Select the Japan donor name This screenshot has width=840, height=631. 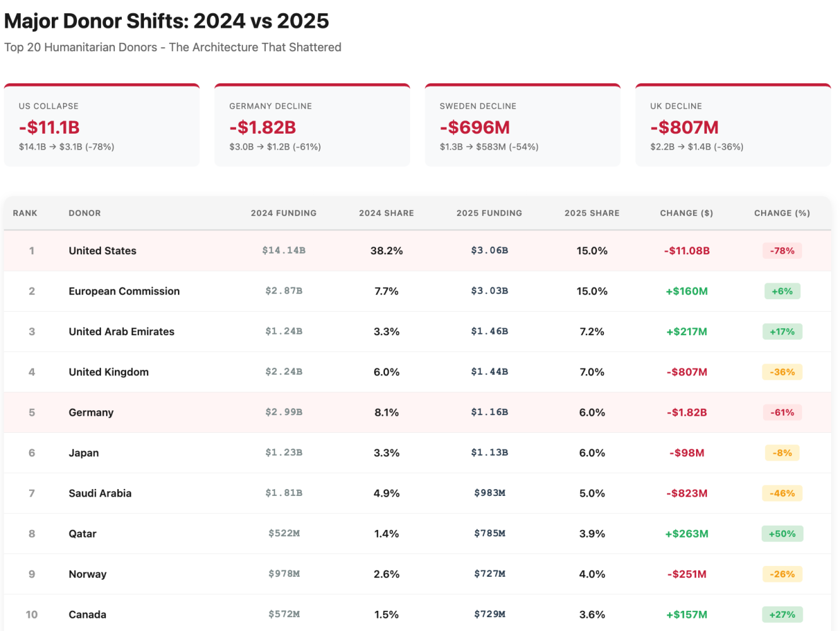[84, 452]
